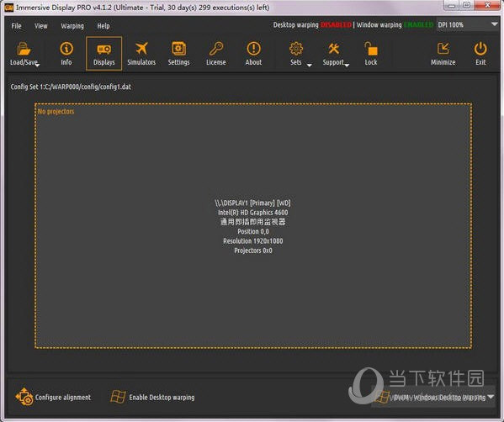Click Enable Desktop warping label
This screenshot has height=422, width=504.
click(x=162, y=398)
